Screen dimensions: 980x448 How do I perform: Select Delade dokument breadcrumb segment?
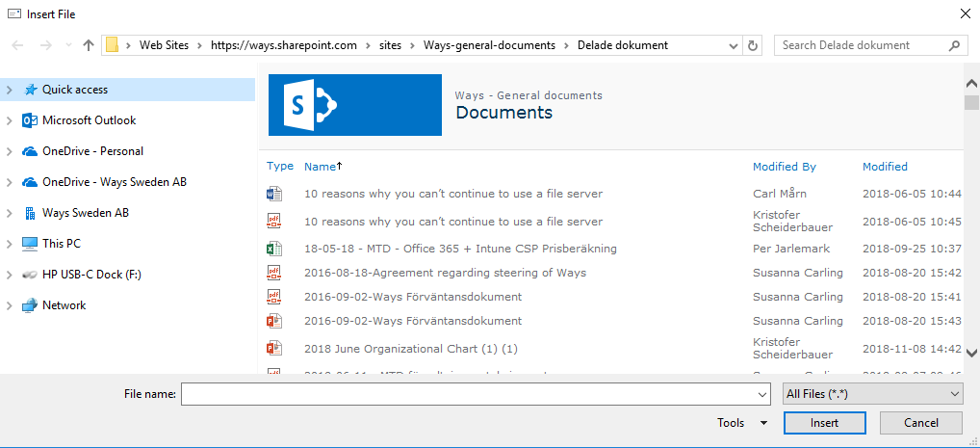pos(623,45)
